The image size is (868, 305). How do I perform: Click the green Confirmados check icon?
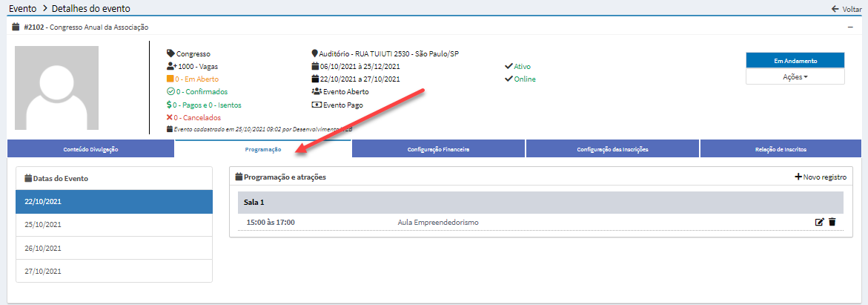coord(170,92)
